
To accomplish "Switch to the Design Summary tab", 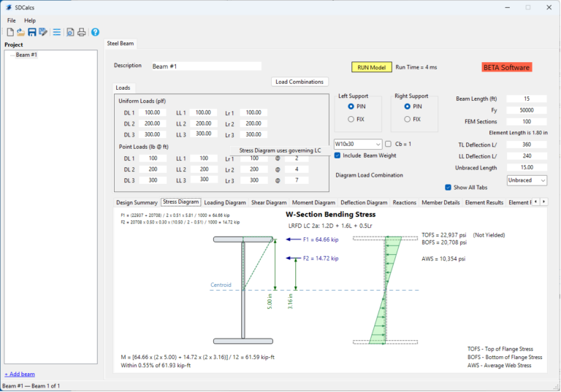I will pos(137,202).
